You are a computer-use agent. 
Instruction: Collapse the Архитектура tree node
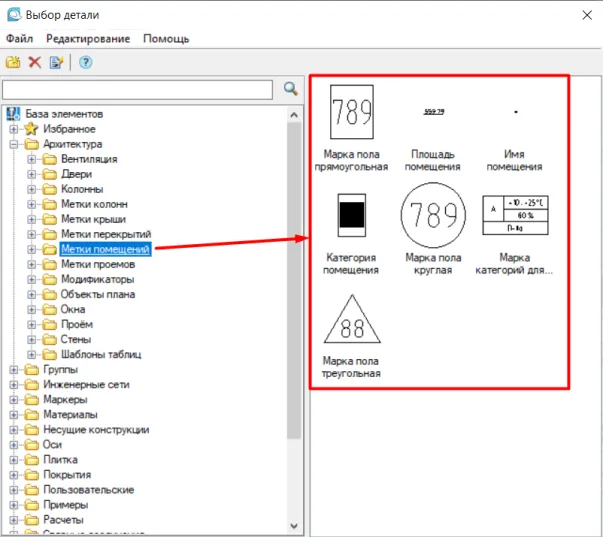[14, 144]
